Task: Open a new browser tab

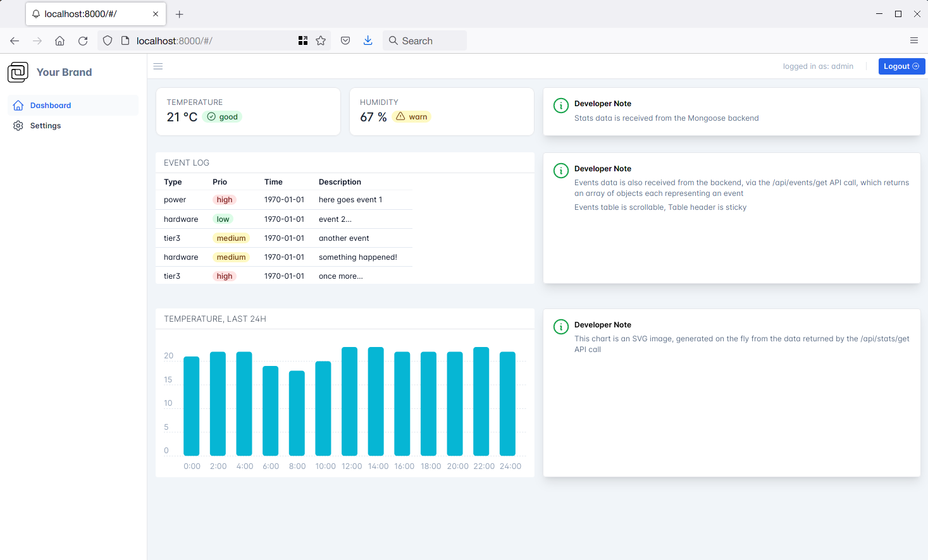Action: [x=180, y=14]
